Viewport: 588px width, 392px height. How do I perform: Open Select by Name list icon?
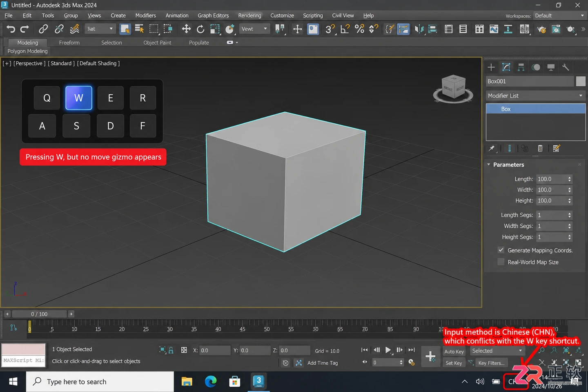[x=139, y=29]
